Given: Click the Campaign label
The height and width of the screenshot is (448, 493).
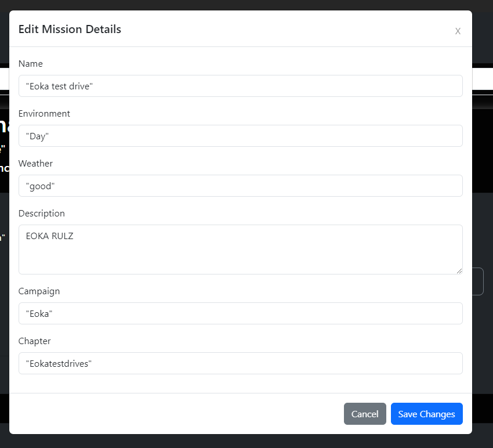Looking at the screenshot, I should tap(39, 291).
